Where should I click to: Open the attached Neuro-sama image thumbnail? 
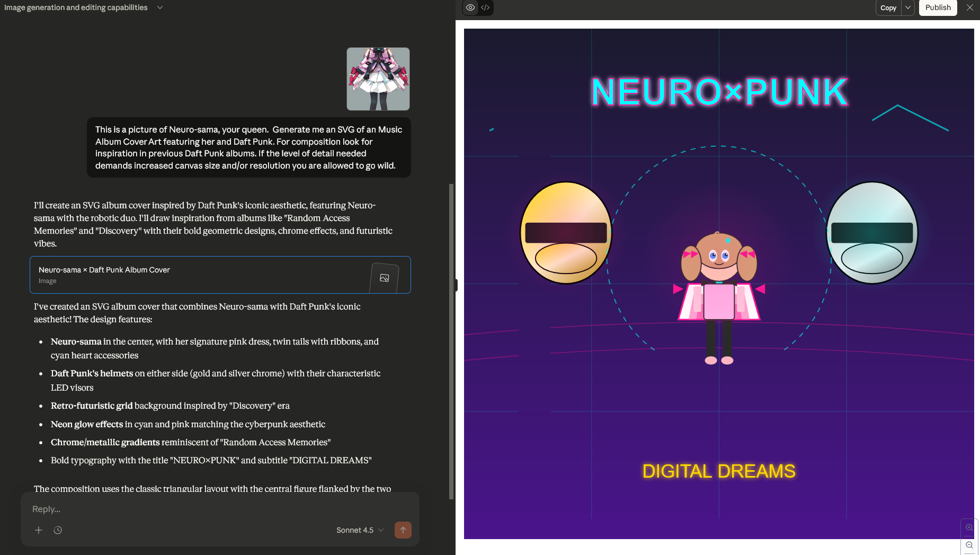(x=378, y=79)
